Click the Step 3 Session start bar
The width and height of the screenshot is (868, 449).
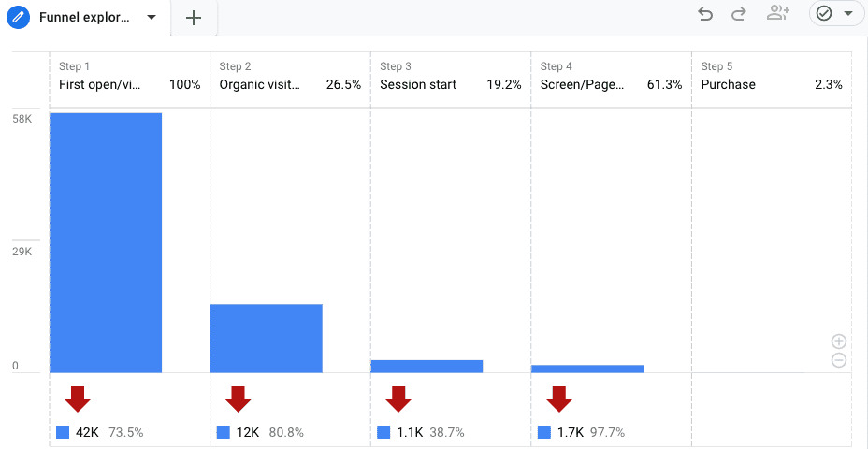427,367
